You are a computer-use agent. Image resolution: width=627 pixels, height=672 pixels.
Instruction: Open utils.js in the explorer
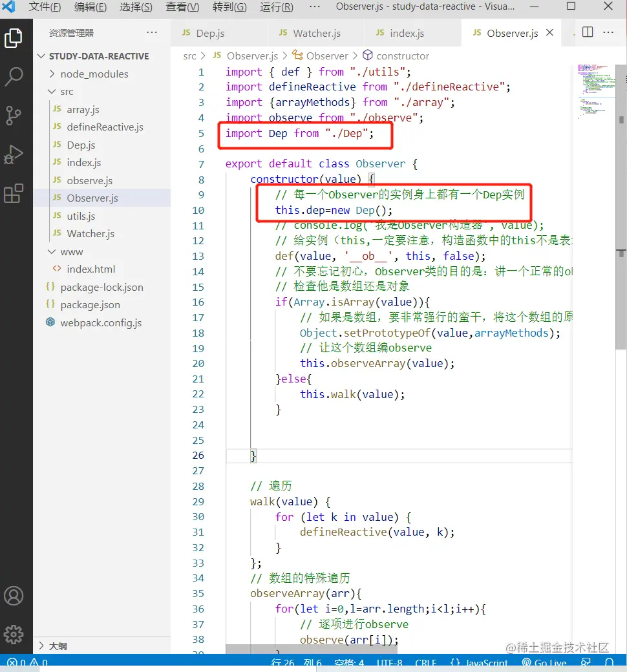pyautogui.click(x=102, y=216)
